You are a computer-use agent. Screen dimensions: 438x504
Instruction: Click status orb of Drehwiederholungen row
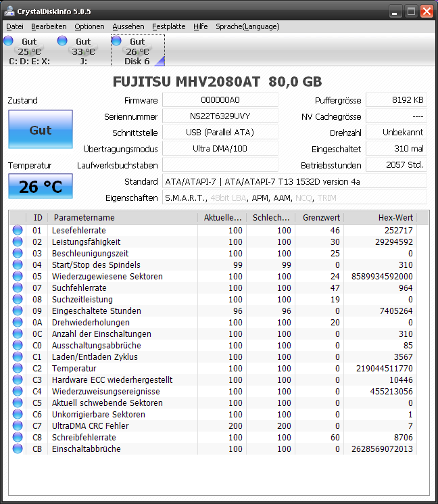pos(18,322)
